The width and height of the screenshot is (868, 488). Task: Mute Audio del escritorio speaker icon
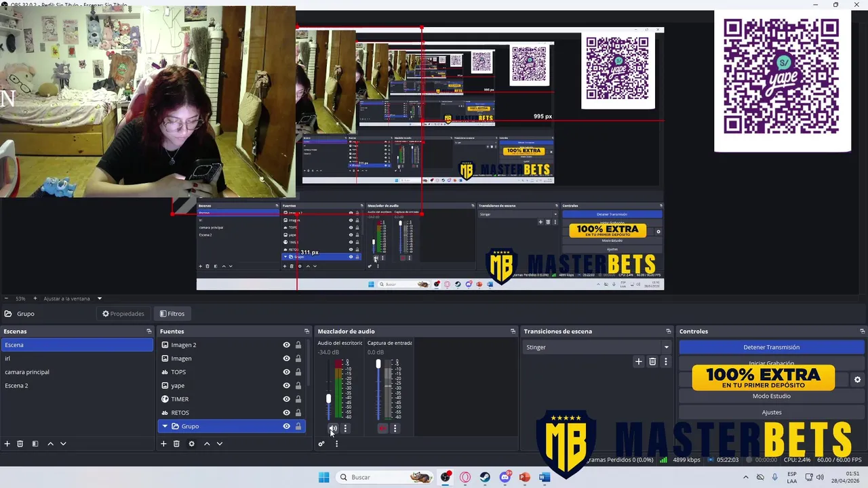(333, 428)
